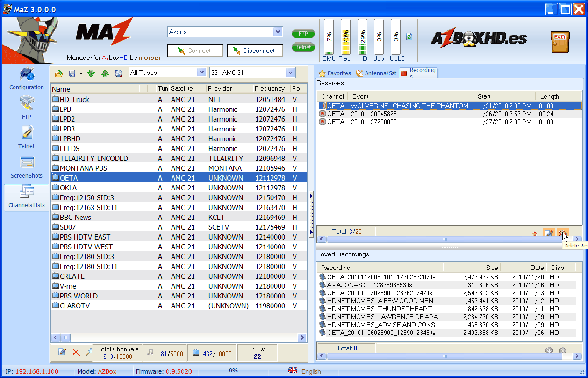Select the Channels Lists sidebar item

click(x=27, y=197)
